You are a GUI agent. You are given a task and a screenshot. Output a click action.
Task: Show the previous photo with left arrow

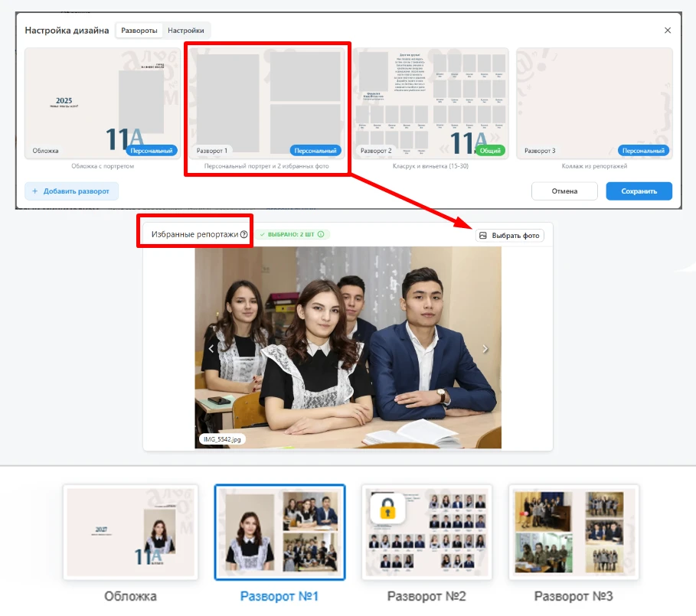pyautogui.click(x=211, y=349)
